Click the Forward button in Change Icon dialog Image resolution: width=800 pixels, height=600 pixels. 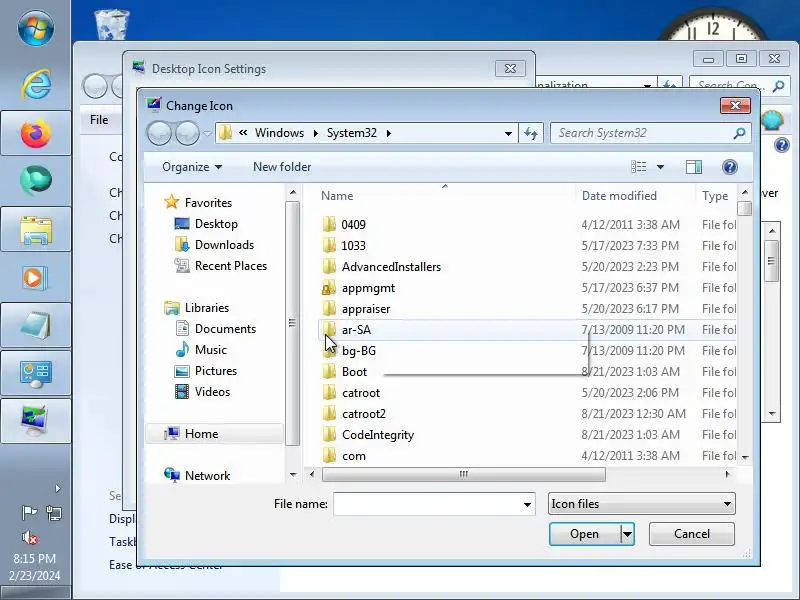pos(187,133)
